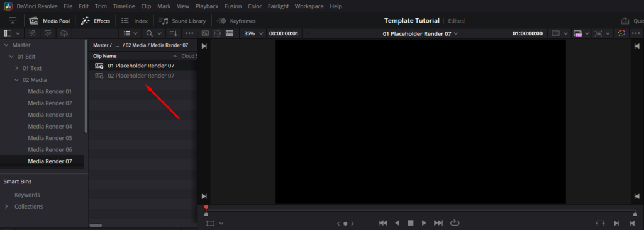Image resolution: width=644 pixels, height=230 pixels.
Task: Click the stop button
Action: (410, 223)
